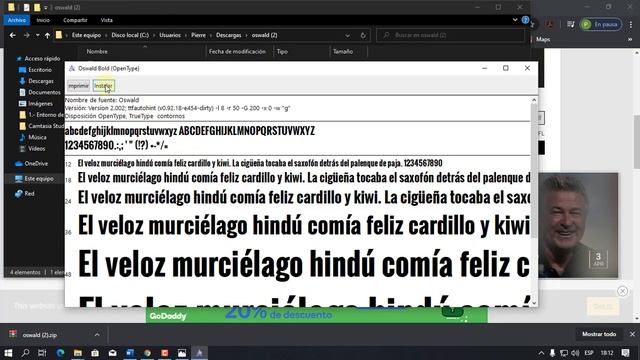Open the Compartir ribbon tab

(x=75, y=20)
